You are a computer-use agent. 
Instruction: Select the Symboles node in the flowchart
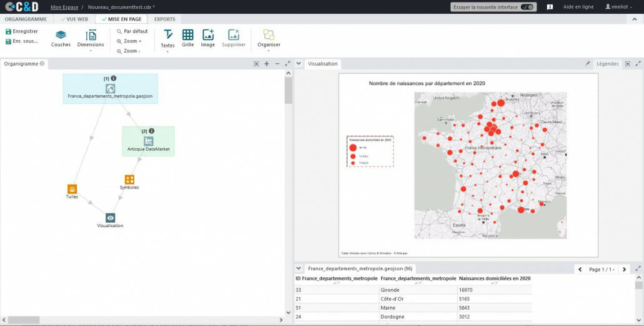[129, 180]
